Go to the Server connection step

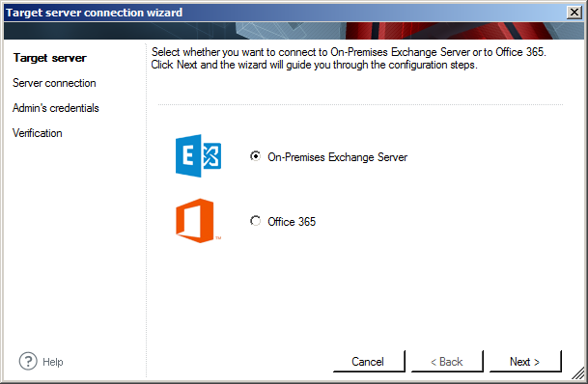54,83
